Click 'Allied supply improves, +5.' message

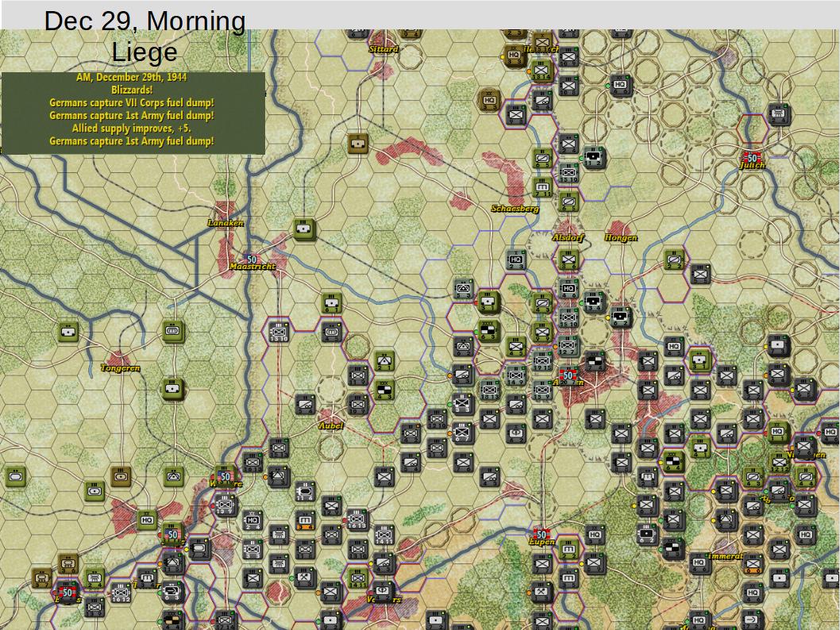tap(132, 129)
